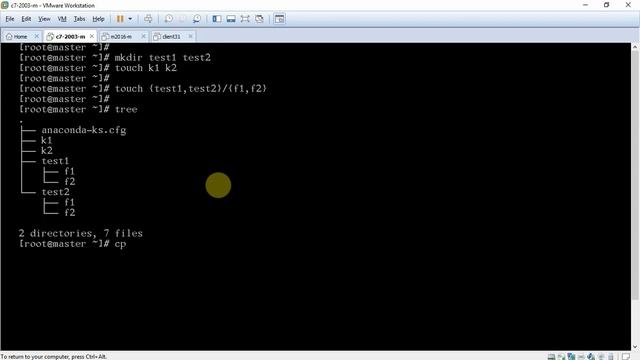640x360 pixels.
Task: Click the 'test2' directory name in the tree output
Action: click(55, 192)
